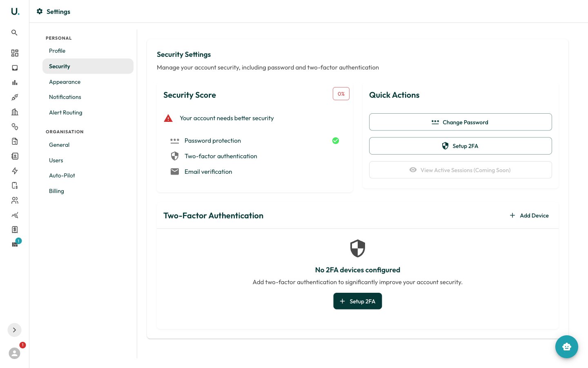Open Billing settings
This screenshot has width=588, height=368.
click(x=88, y=191)
